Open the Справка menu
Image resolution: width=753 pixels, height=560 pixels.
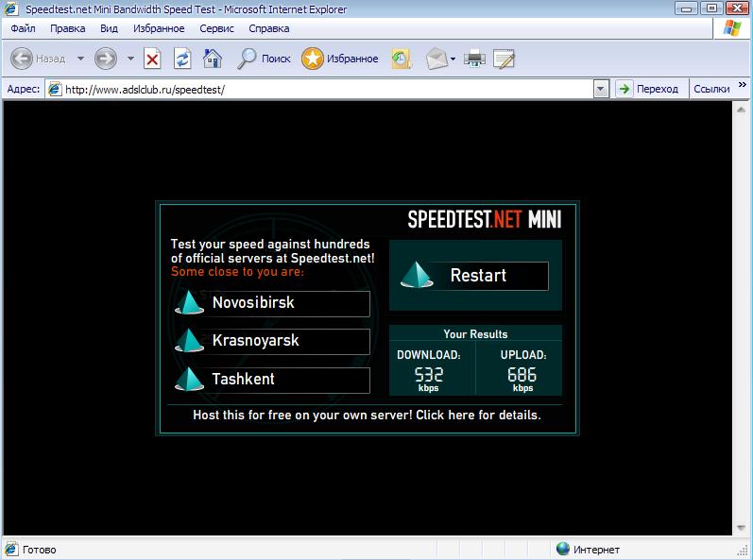[x=268, y=28]
